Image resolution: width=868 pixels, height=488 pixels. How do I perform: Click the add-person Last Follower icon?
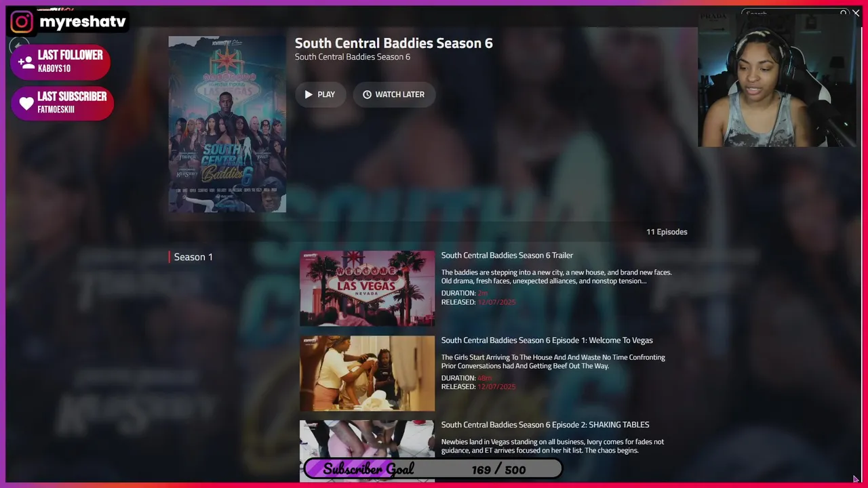(26, 62)
